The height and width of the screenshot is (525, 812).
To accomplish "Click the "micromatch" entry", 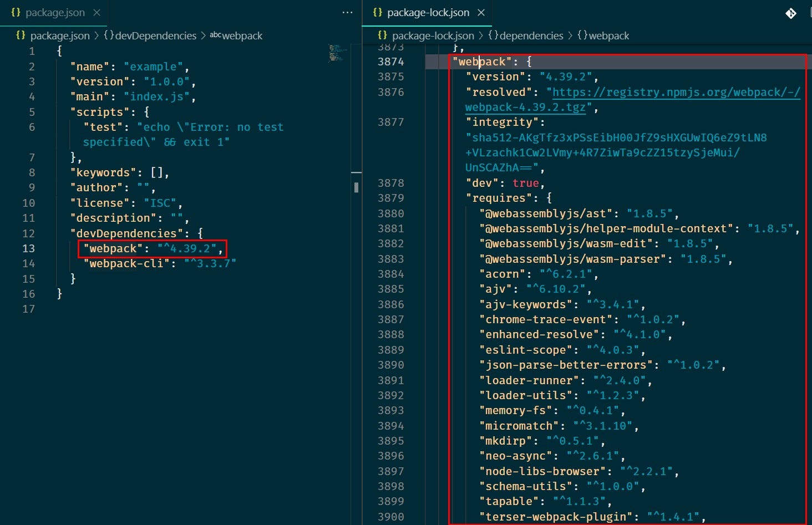I will (559, 426).
